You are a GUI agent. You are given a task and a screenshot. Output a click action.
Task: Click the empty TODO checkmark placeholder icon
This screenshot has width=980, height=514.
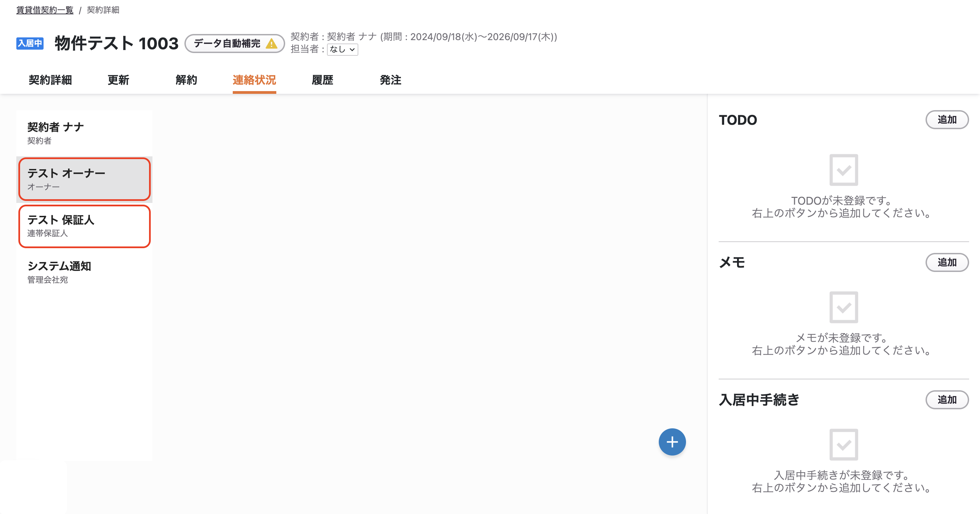[844, 170]
